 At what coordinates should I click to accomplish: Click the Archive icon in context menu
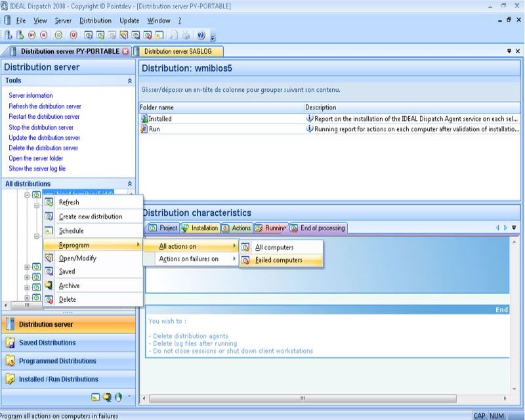tap(49, 285)
